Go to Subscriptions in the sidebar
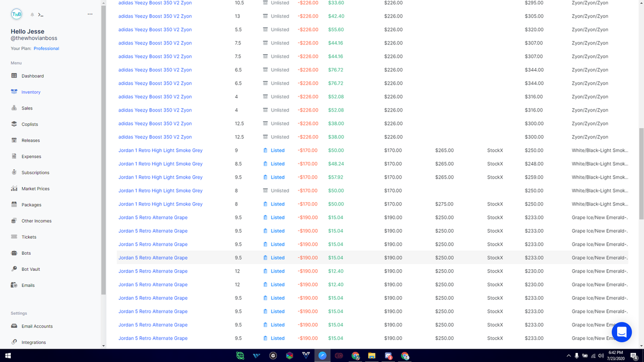 tap(35, 172)
